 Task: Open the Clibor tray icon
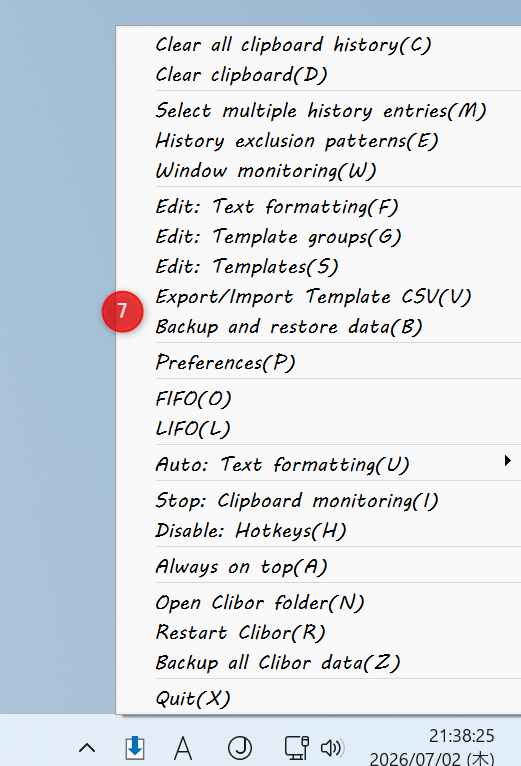click(x=134, y=748)
